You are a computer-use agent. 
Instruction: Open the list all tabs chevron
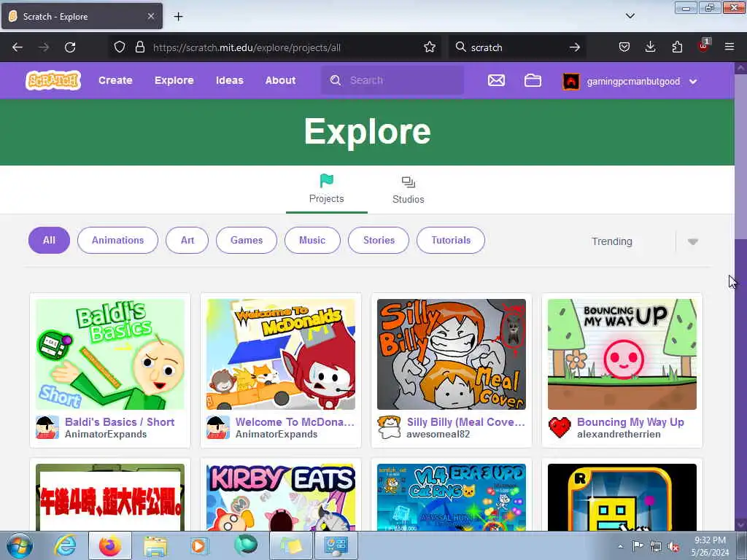630,16
